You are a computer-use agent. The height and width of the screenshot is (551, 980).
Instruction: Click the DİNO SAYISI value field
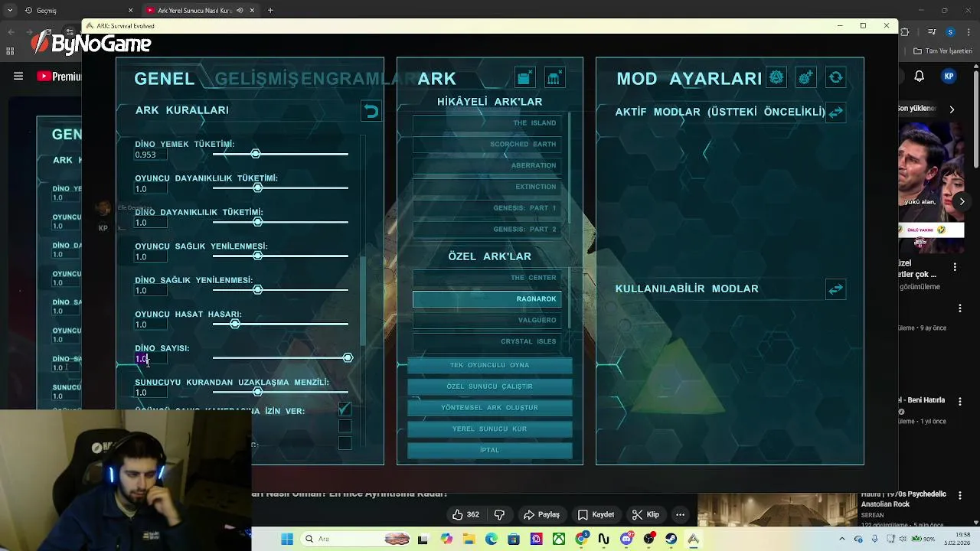click(151, 359)
